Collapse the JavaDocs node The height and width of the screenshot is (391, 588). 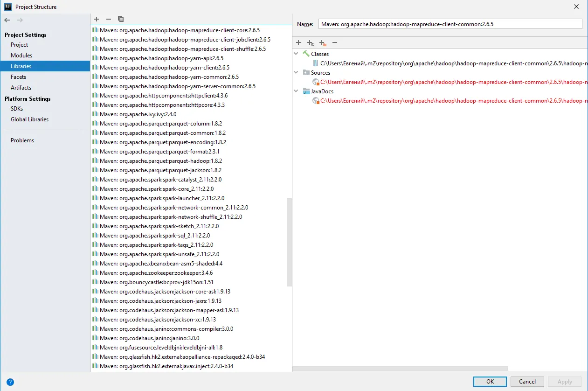pyautogui.click(x=296, y=91)
